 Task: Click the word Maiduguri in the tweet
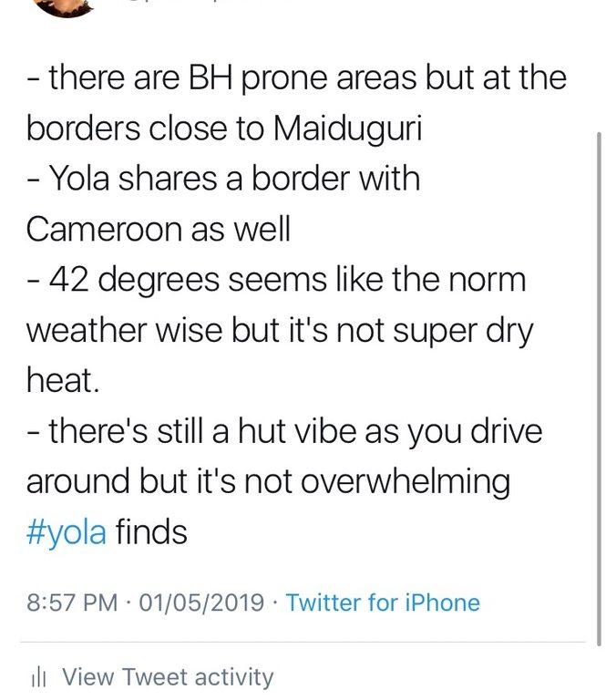click(x=347, y=129)
